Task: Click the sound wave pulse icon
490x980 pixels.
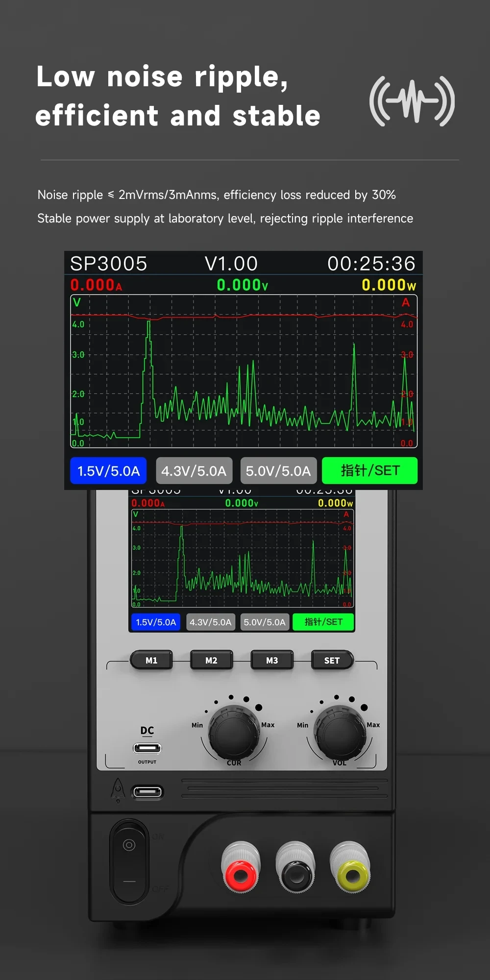Action: (x=412, y=101)
